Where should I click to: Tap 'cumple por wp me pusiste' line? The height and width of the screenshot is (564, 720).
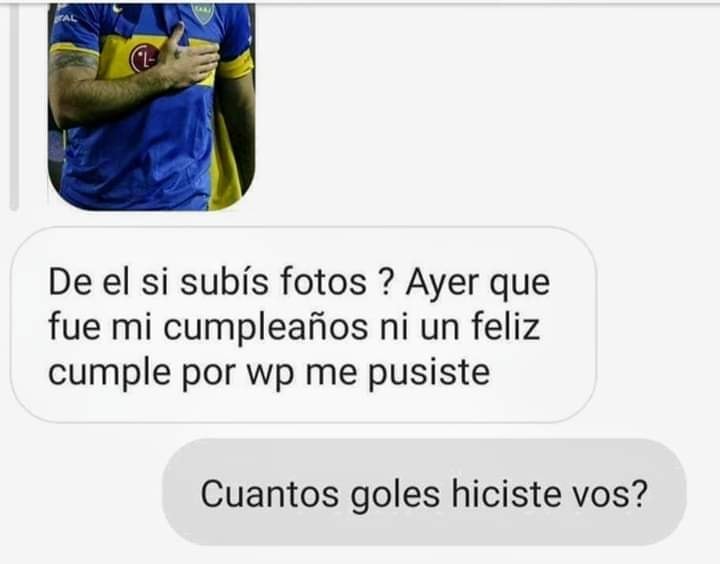(x=269, y=372)
